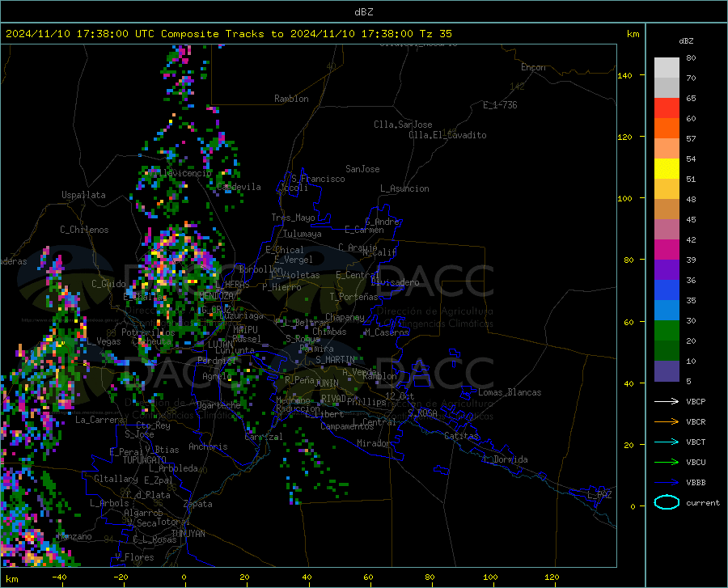Click the dBZ heading above color scale
The image size is (728, 588).
coord(686,40)
